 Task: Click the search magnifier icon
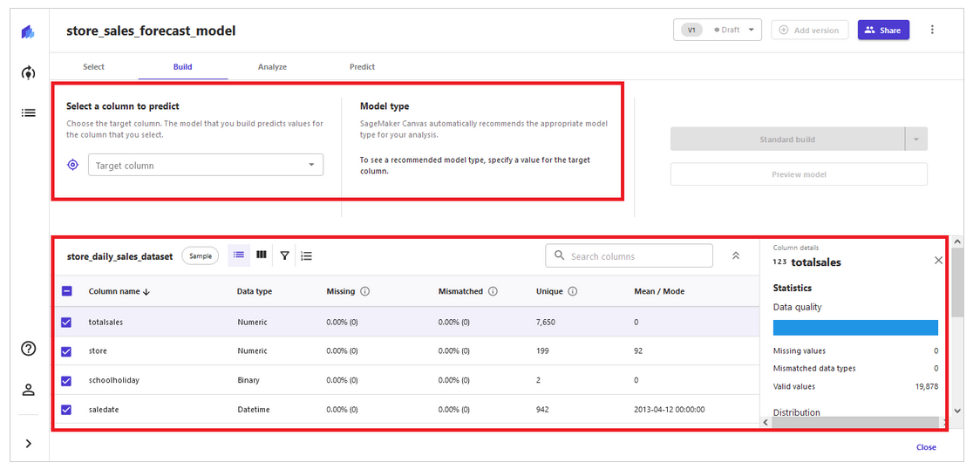pos(560,256)
